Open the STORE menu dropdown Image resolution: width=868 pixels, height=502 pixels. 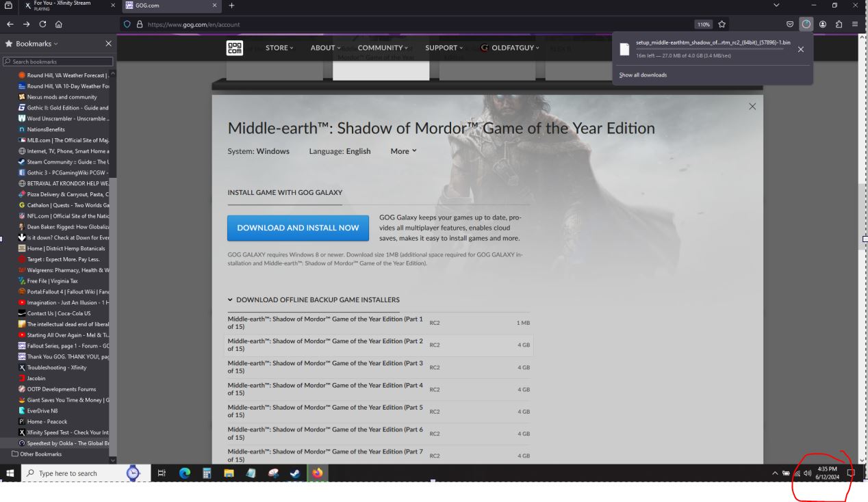coord(279,48)
